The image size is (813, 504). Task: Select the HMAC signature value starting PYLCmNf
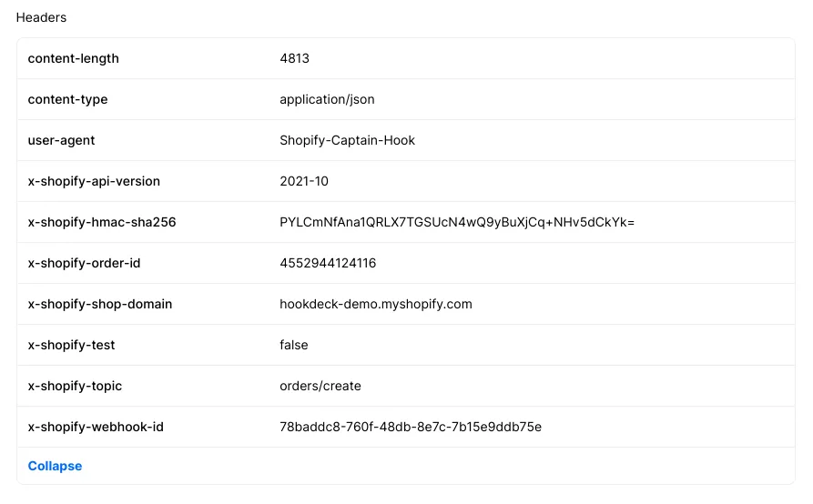pos(457,222)
